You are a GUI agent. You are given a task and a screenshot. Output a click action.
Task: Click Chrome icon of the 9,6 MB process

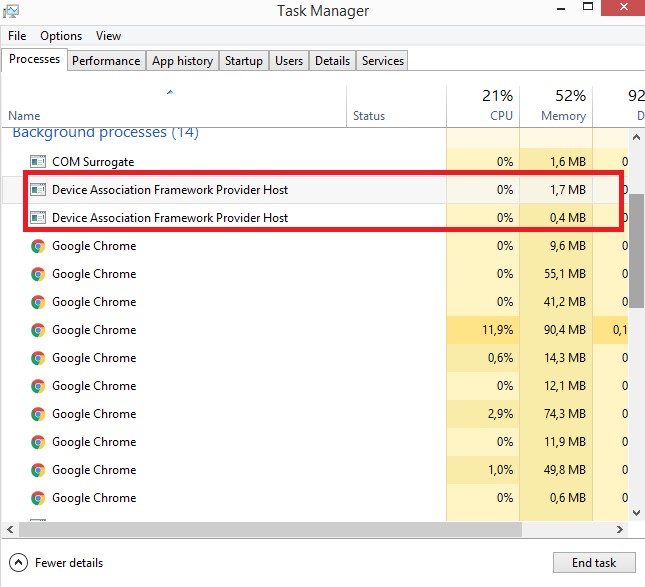coord(38,246)
